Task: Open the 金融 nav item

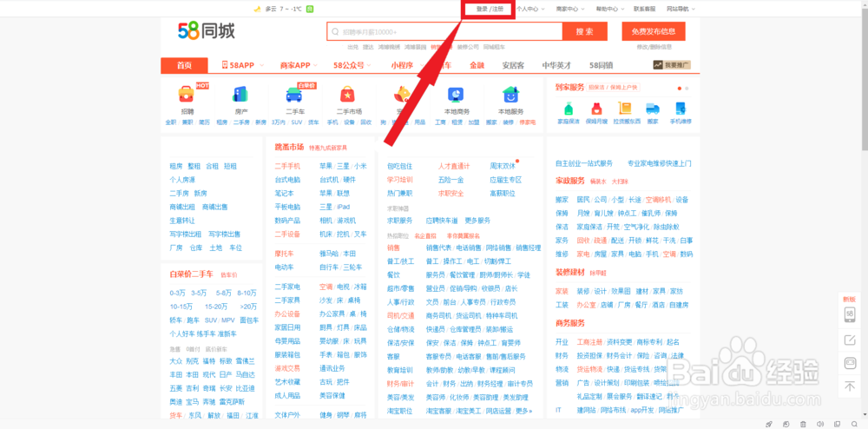Action: point(477,65)
